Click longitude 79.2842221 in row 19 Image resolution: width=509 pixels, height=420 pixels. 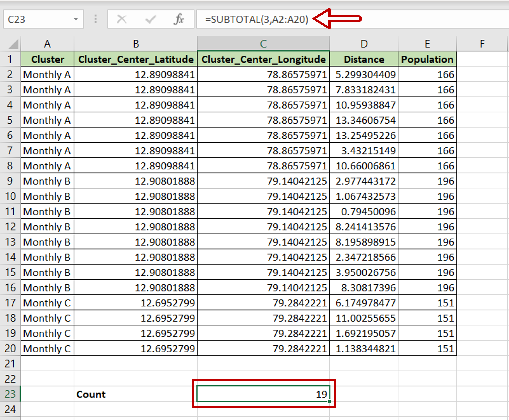pyautogui.click(x=263, y=333)
